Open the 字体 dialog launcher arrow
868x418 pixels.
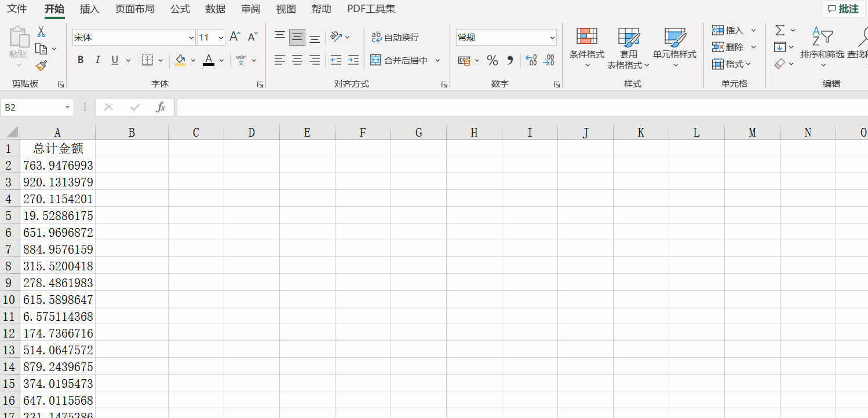tap(260, 84)
